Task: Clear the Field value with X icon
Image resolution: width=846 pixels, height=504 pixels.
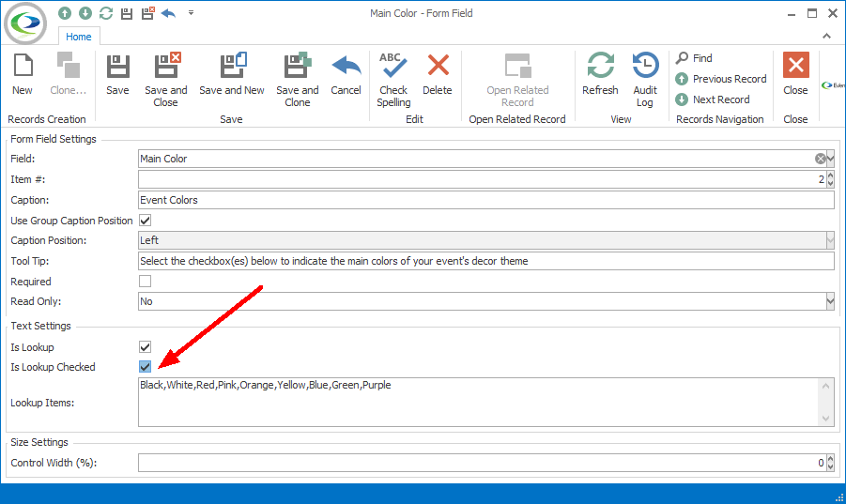Action: point(820,159)
